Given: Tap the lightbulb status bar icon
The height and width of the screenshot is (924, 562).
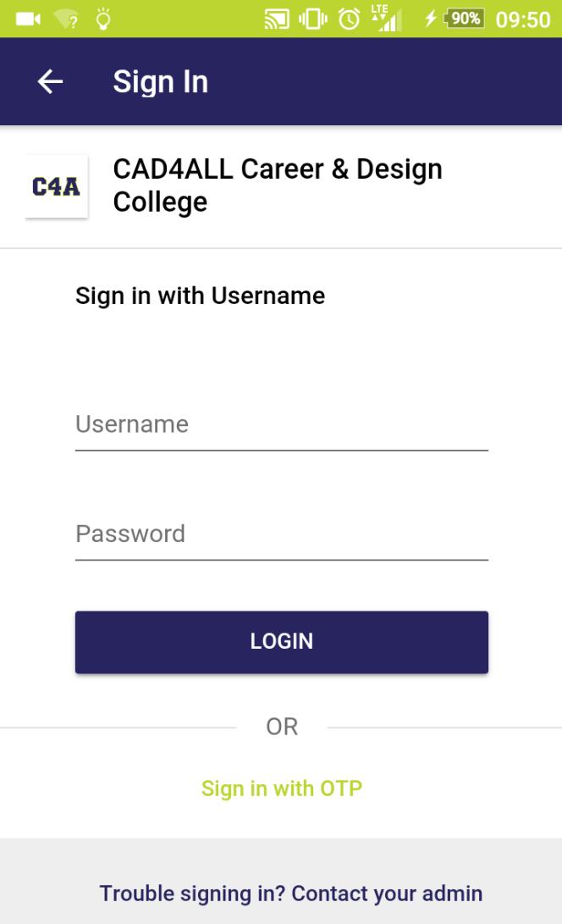Looking at the screenshot, I should (103, 19).
